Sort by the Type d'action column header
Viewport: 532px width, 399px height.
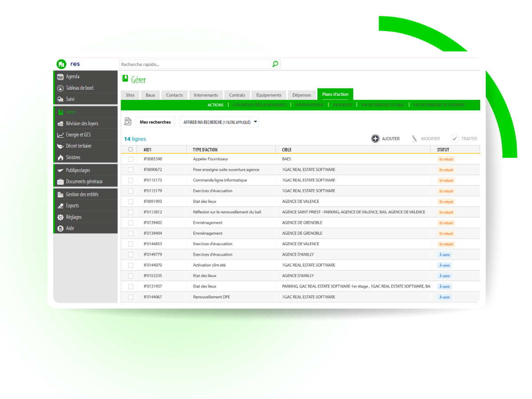(x=205, y=150)
